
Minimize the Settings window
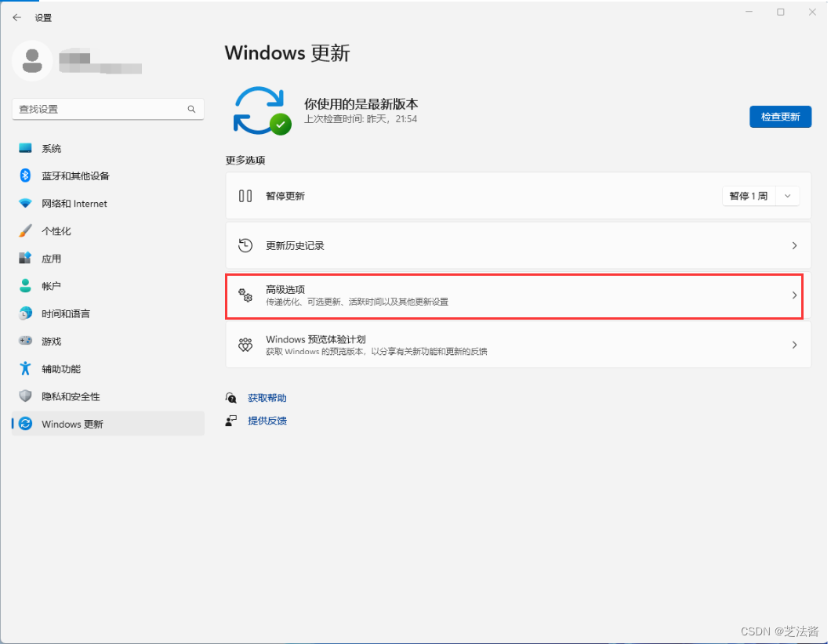pyautogui.click(x=749, y=12)
